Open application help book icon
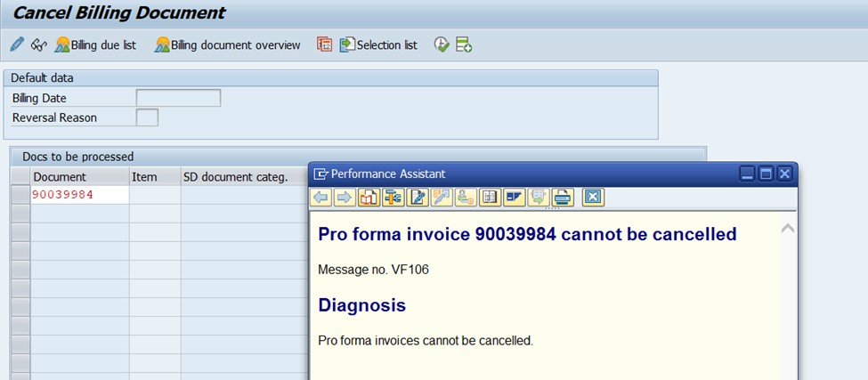 [369, 198]
